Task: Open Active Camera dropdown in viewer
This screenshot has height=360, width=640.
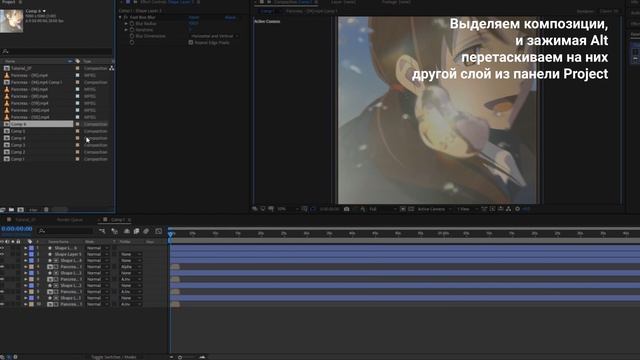Action: tap(434, 209)
